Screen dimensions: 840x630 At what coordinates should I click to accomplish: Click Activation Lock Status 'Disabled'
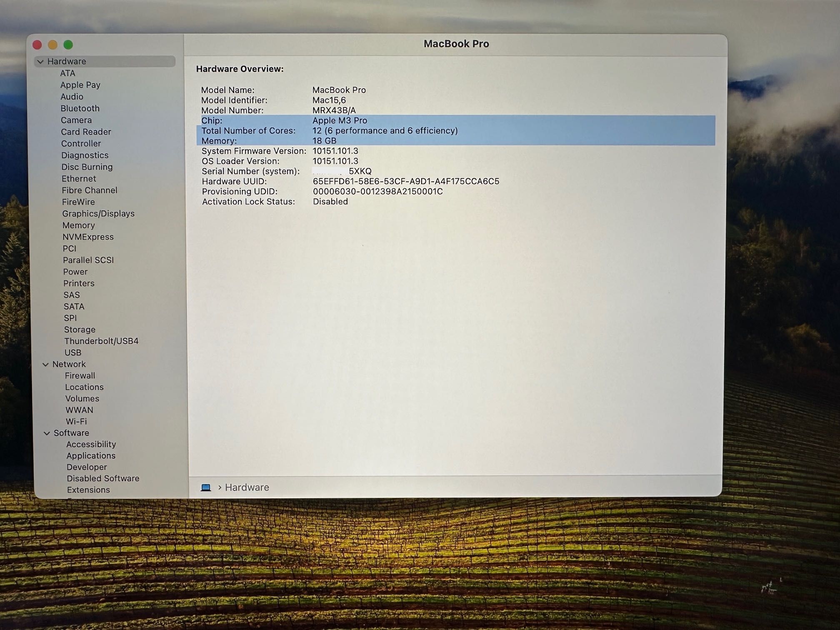(330, 202)
